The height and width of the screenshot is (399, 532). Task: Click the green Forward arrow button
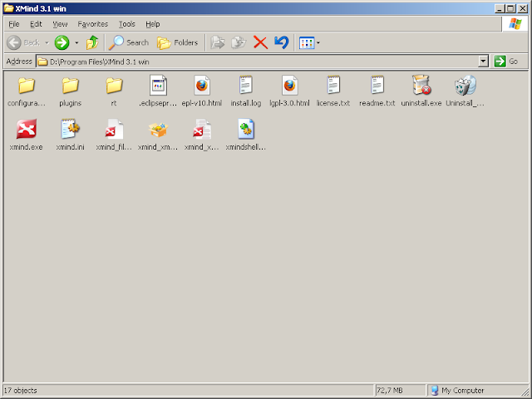[62, 42]
